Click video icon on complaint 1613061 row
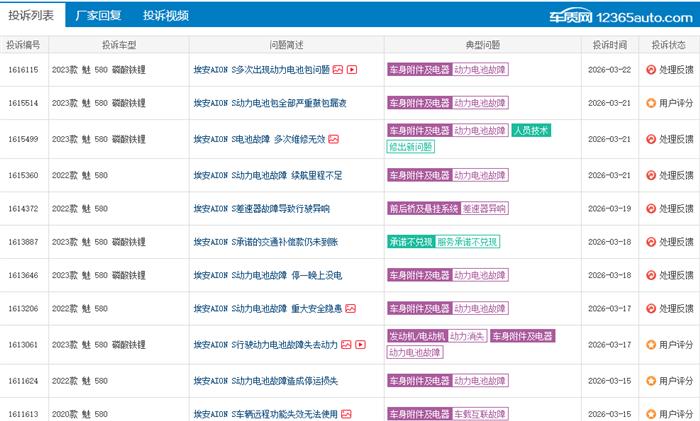The height and width of the screenshot is (421, 700). [359, 344]
